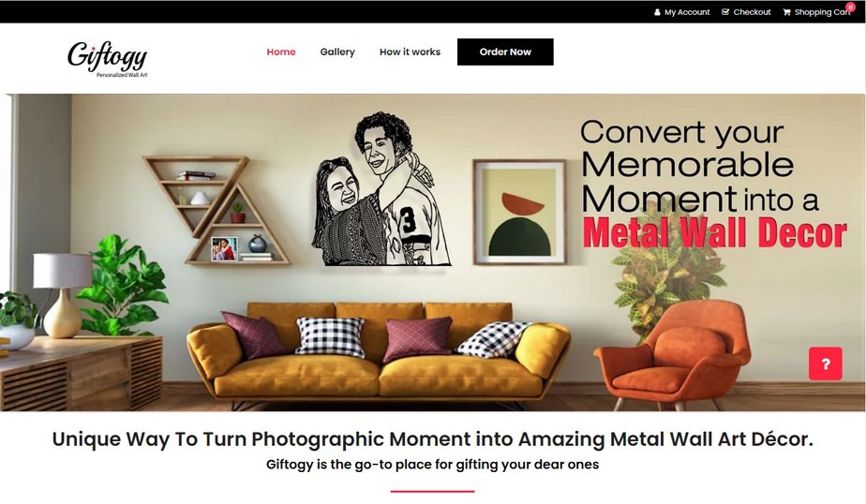This screenshot has width=866, height=504.
Task: Click the Order Now button
Action: click(505, 52)
